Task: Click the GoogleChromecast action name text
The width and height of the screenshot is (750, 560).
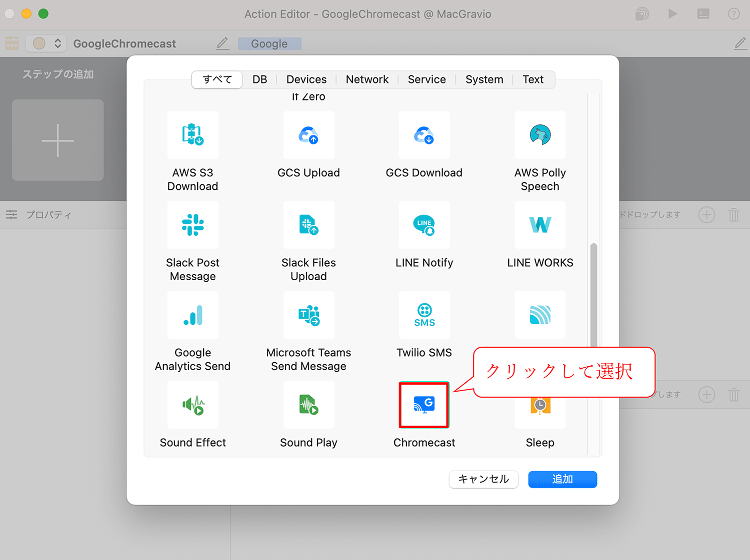Action: coord(124,43)
